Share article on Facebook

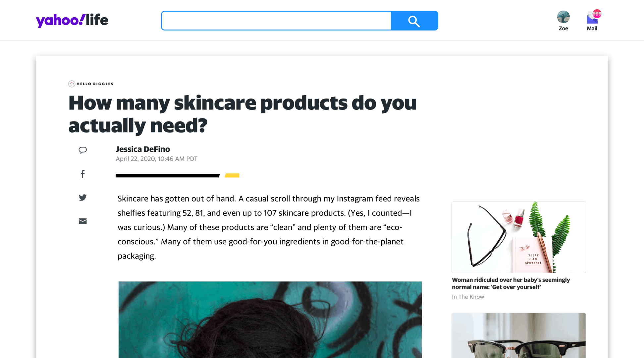[x=83, y=174]
